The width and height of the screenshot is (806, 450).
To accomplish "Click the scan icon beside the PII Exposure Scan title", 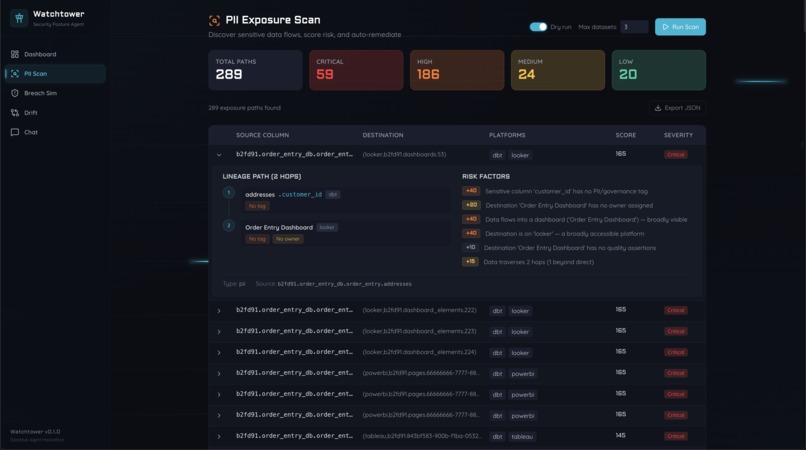I will click(x=214, y=21).
